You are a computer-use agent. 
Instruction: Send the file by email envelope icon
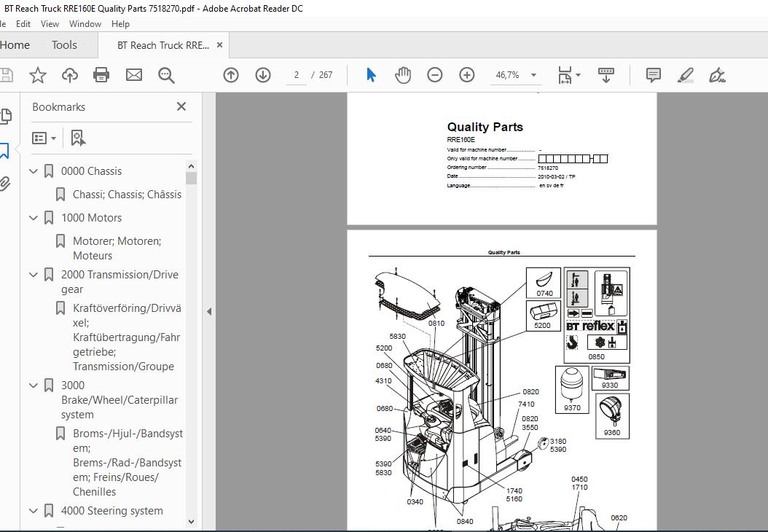point(134,75)
